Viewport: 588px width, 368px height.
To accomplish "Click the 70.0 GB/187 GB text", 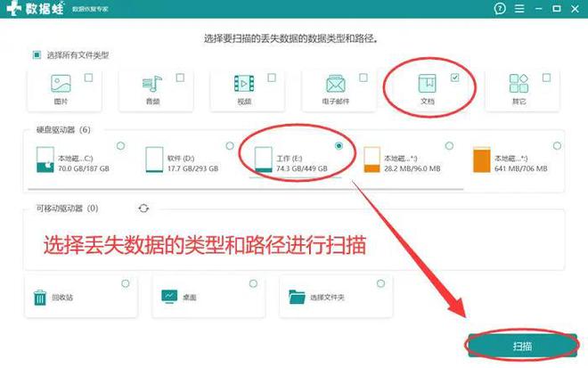I will click(x=84, y=168).
